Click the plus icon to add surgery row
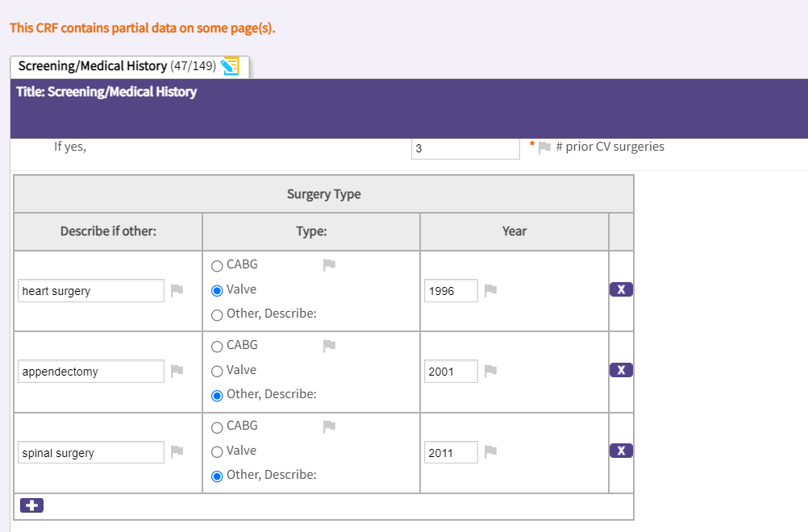 click(x=32, y=505)
